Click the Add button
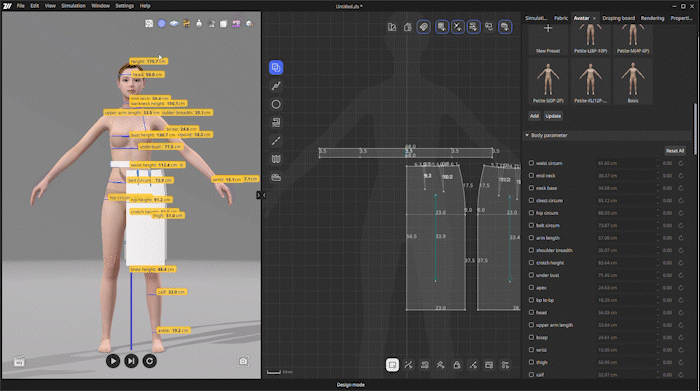 click(x=534, y=116)
